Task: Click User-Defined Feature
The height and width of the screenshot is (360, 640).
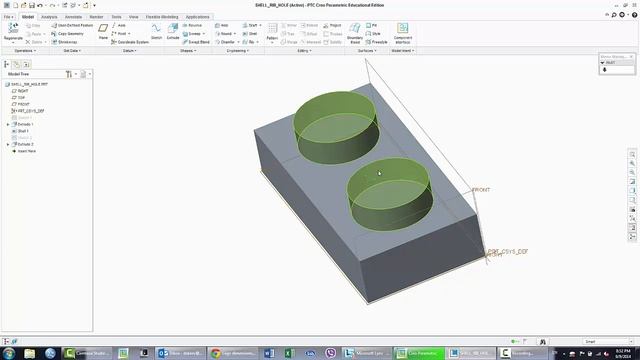Action: [72, 25]
